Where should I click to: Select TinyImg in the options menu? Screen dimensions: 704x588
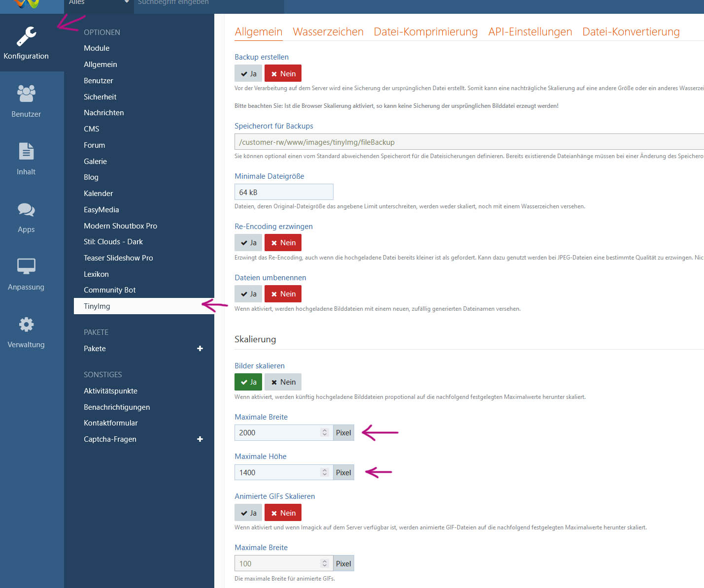(x=97, y=306)
